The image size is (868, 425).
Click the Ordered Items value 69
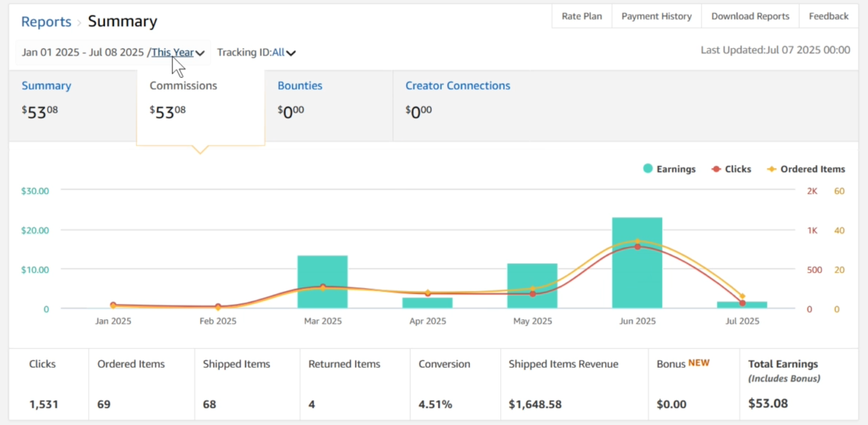coord(104,404)
